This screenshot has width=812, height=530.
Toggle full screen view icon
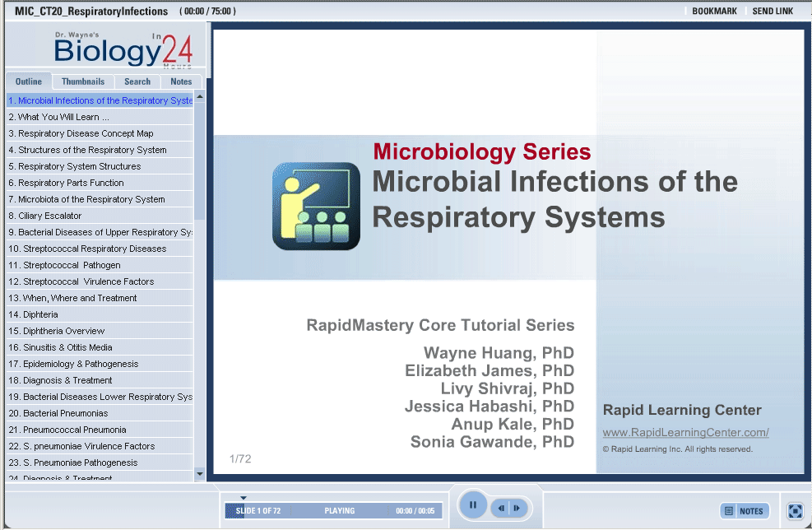click(x=795, y=511)
